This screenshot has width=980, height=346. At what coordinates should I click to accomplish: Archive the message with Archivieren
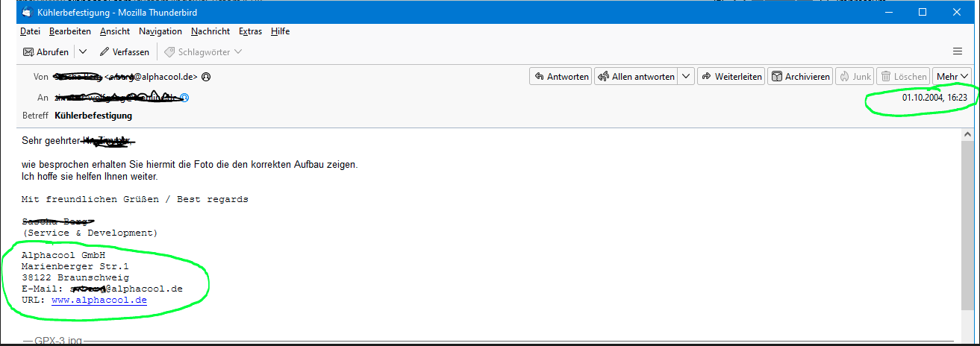pos(800,77)
